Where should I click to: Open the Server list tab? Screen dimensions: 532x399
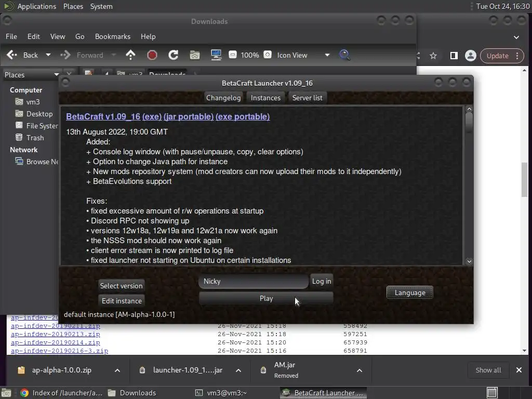coord(308,98)
